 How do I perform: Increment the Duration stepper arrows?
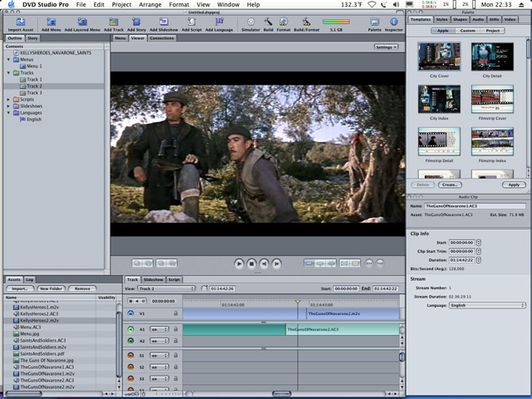tap(479, 260)
